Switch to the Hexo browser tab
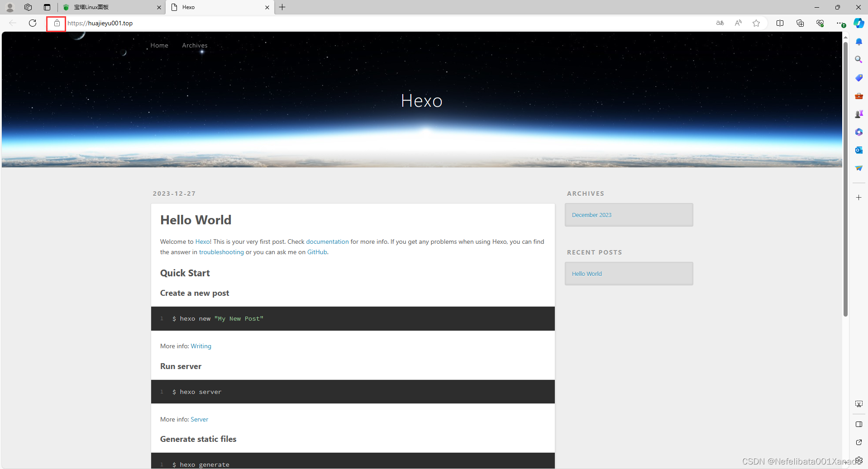This screenshot has height=469, width=868. [220, 7]
